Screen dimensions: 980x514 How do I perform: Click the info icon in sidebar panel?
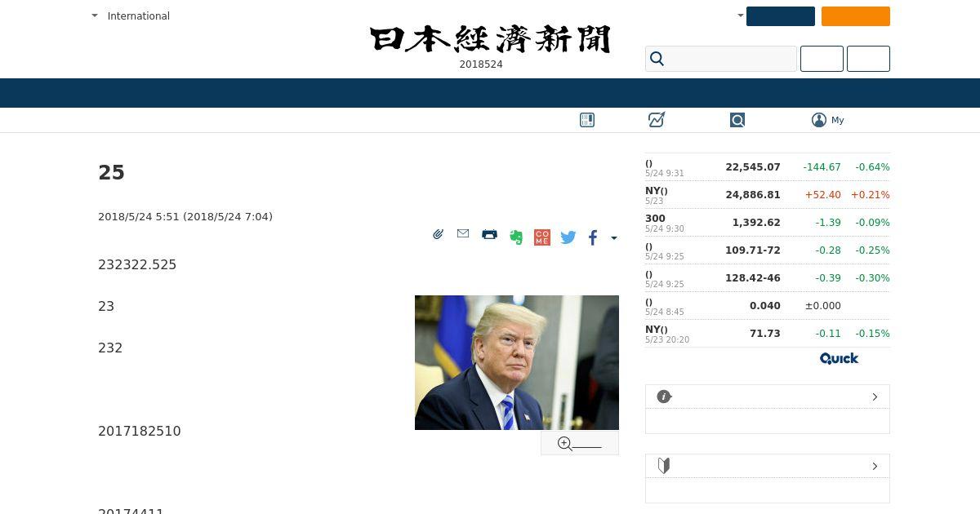[664, 397]
